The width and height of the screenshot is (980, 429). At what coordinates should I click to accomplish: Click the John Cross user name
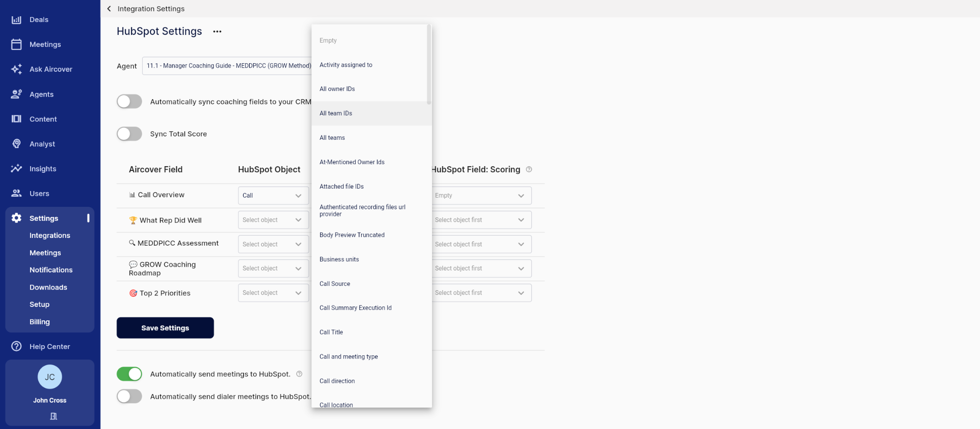(x=50, y=400)
